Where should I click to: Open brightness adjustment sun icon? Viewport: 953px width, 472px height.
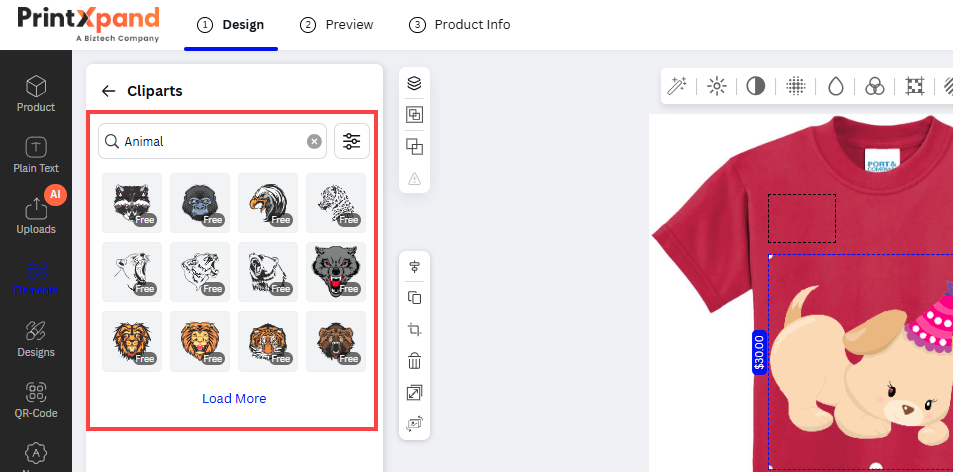point(717,86)
